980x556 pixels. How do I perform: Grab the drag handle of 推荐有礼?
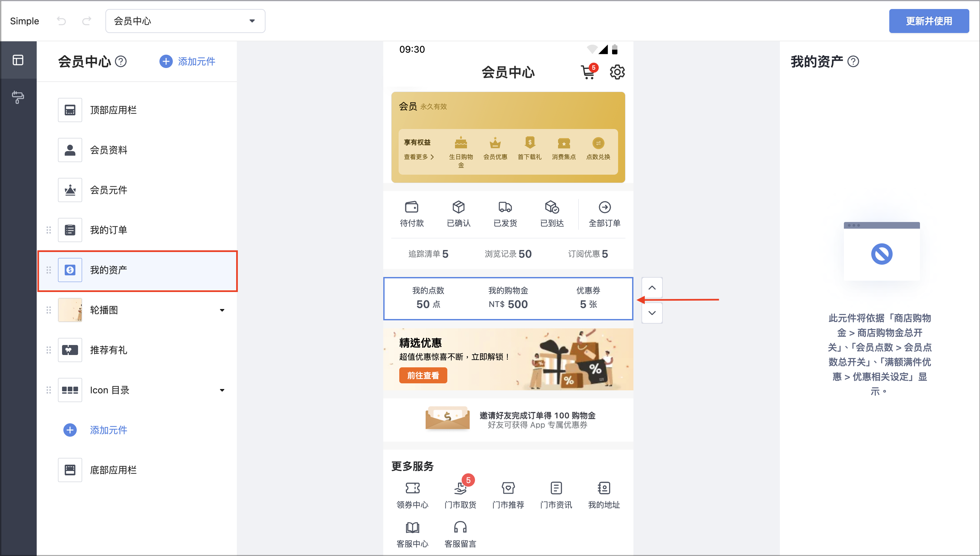click(48, 350)
